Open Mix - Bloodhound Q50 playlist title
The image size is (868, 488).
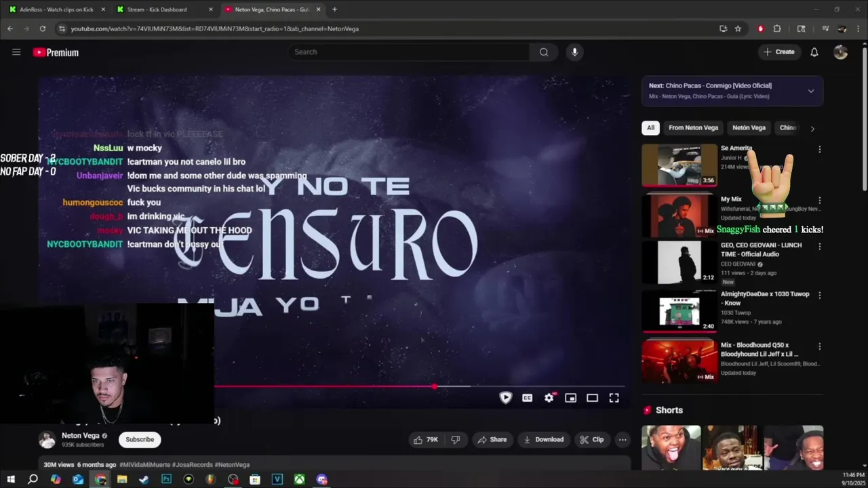[759, 350]
